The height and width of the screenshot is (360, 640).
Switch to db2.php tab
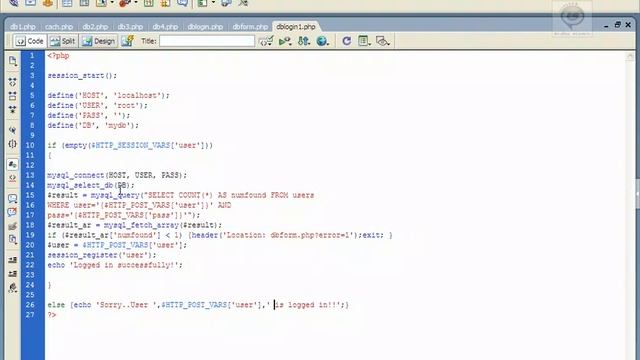tap(95, 27)
